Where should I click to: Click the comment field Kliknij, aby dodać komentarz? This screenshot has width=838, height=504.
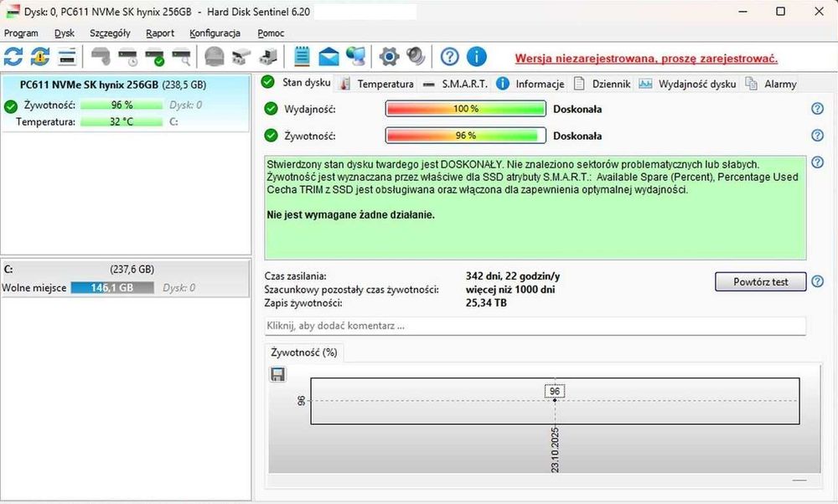pos(535,326)
